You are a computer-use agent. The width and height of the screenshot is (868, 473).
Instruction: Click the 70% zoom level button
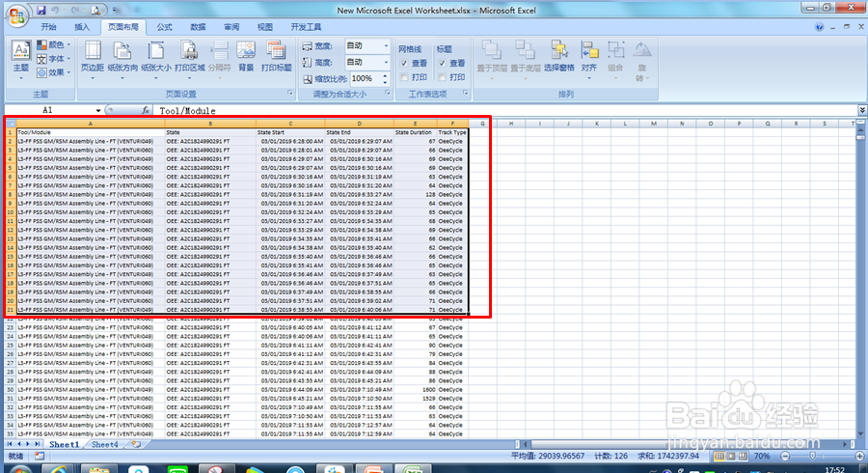pos(762,457)
